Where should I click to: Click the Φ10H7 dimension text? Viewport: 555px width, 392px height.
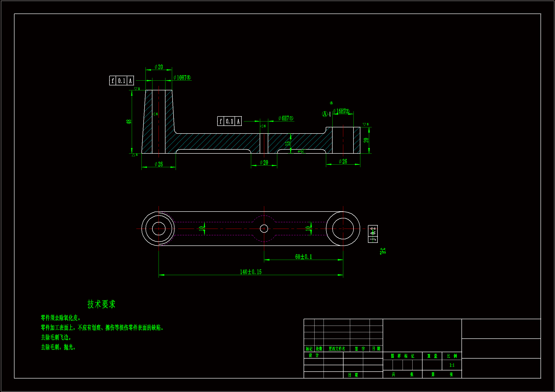point(182,78)
